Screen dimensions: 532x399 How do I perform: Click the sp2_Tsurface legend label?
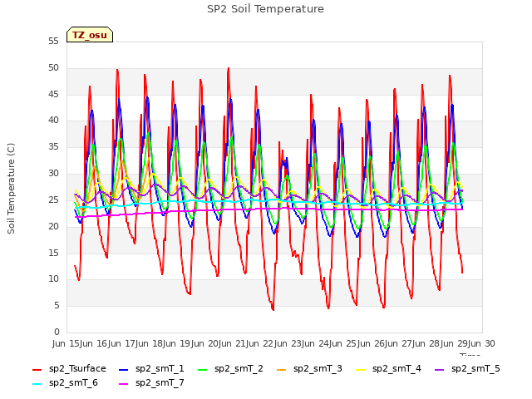click(77, 368)
